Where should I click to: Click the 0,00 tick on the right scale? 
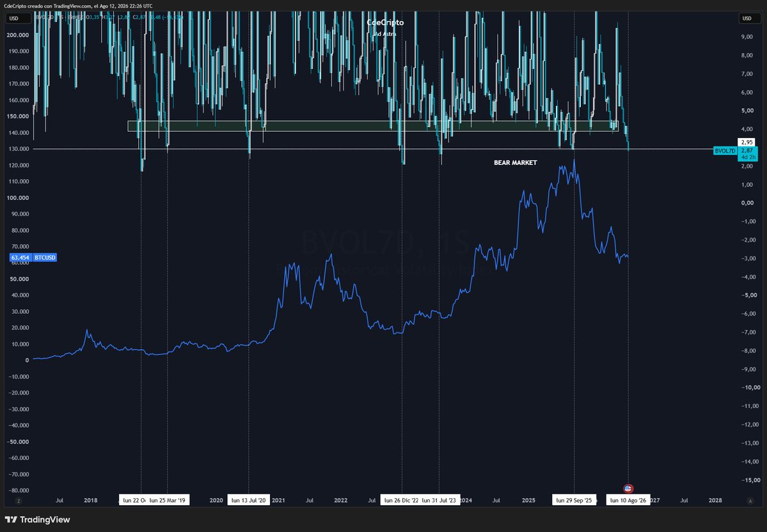click(747, 203)
